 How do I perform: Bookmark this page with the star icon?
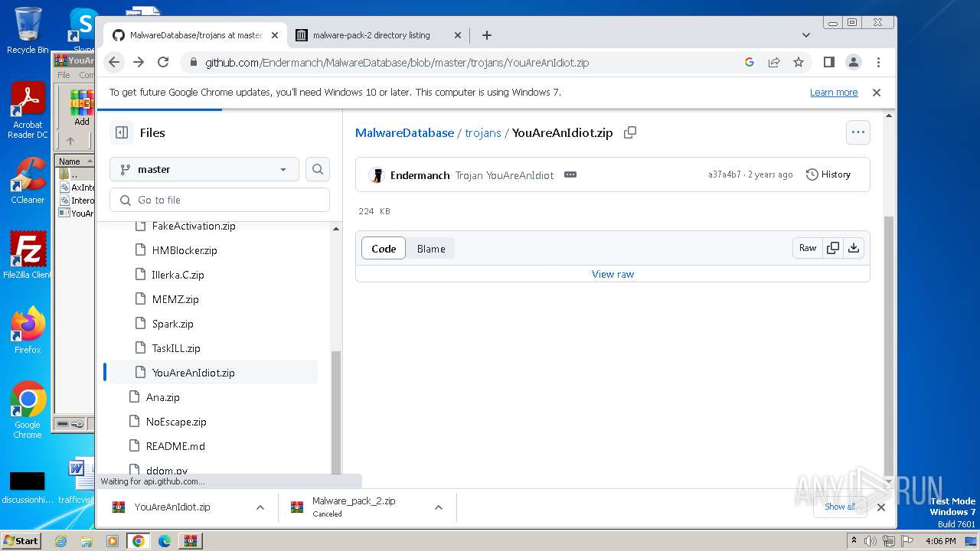coord(799,62)
